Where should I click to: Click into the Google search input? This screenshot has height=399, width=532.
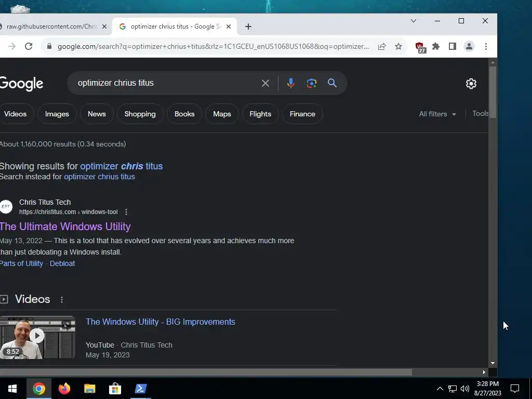(x=166, y=83)
